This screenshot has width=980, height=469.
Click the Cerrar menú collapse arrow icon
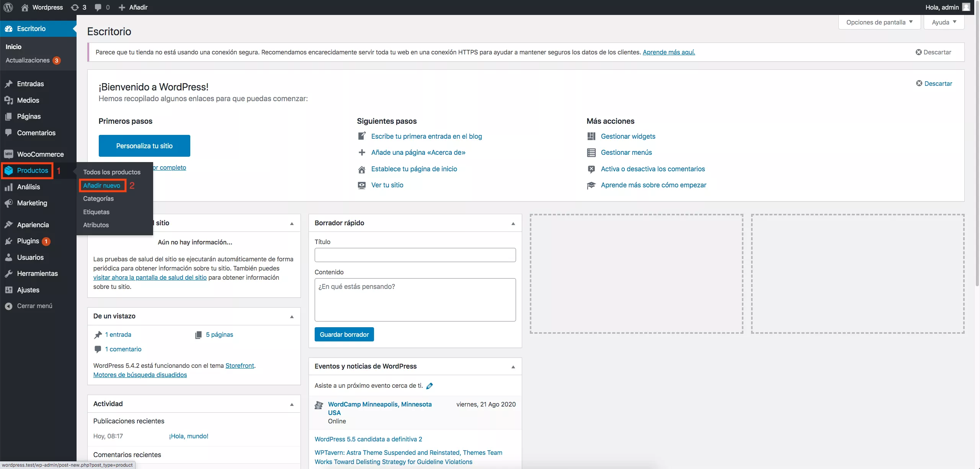pos(8,306)
